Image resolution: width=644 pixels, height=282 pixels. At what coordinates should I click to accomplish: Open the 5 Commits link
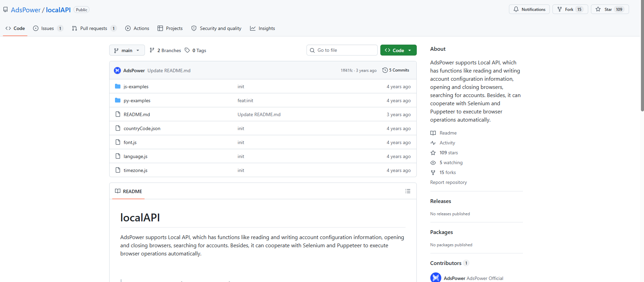click(x=396, y=70)
